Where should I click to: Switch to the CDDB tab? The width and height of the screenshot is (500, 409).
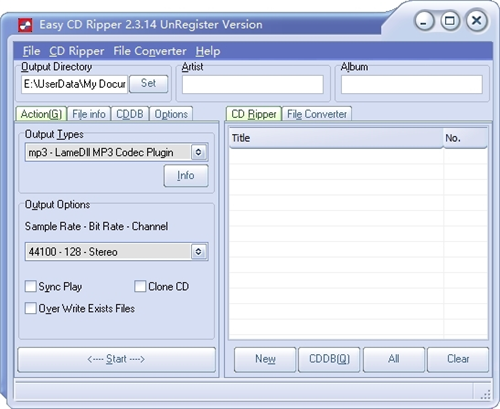pyautogui.click(x=130, y=114)
